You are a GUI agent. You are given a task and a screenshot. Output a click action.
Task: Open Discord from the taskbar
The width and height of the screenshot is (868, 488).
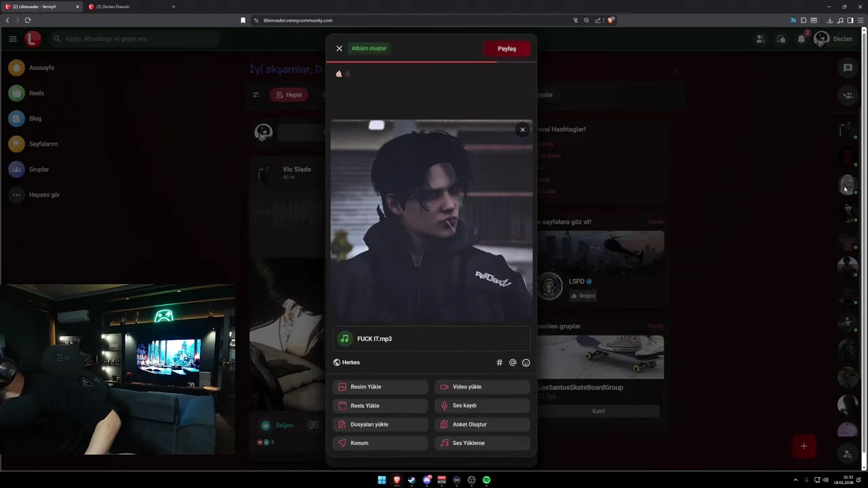coord(427,480)
